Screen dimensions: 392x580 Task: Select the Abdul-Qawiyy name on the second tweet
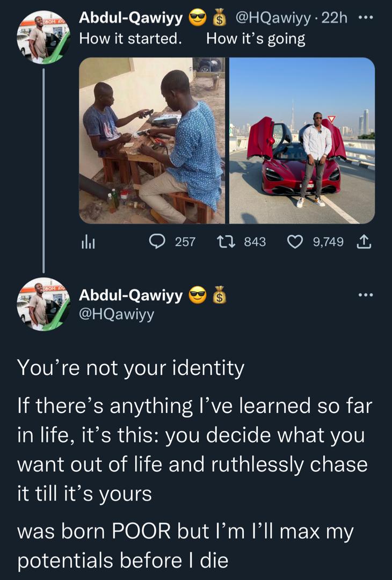click(131, 295)
